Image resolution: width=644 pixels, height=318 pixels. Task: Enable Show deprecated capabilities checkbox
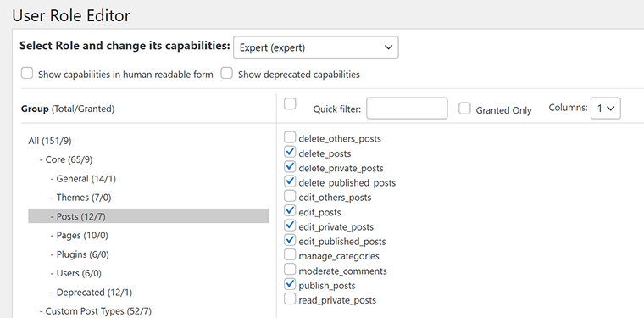pos(227,74)
